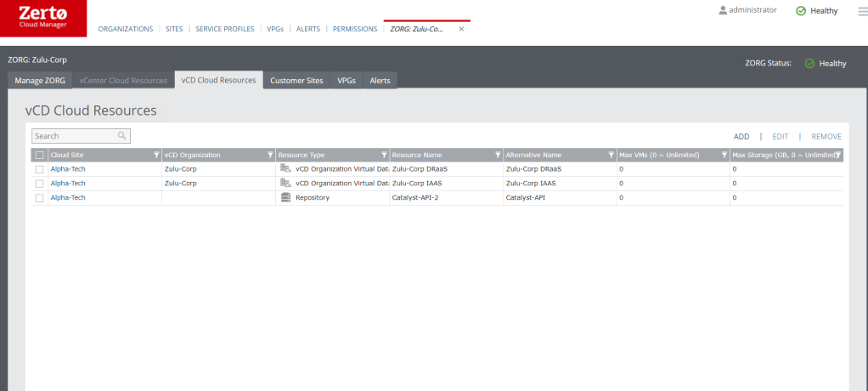This screenshot has height=391, width=868.
Task: Click the Repository resource type icon
Action: point(285,197)
